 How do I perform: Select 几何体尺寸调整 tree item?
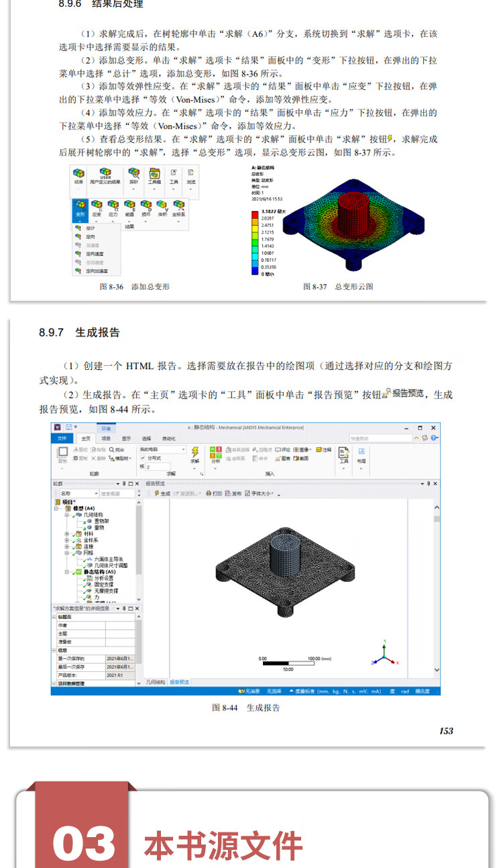(111, 565)
